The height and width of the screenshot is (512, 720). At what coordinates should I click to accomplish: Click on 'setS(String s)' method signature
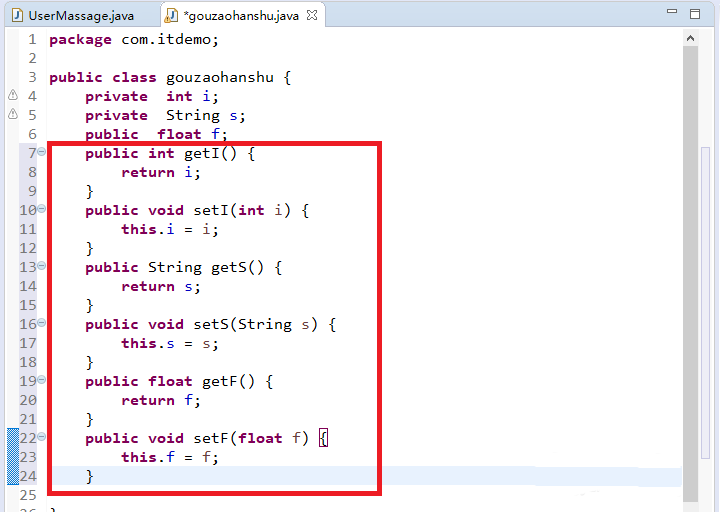click(x=255, y=324)
